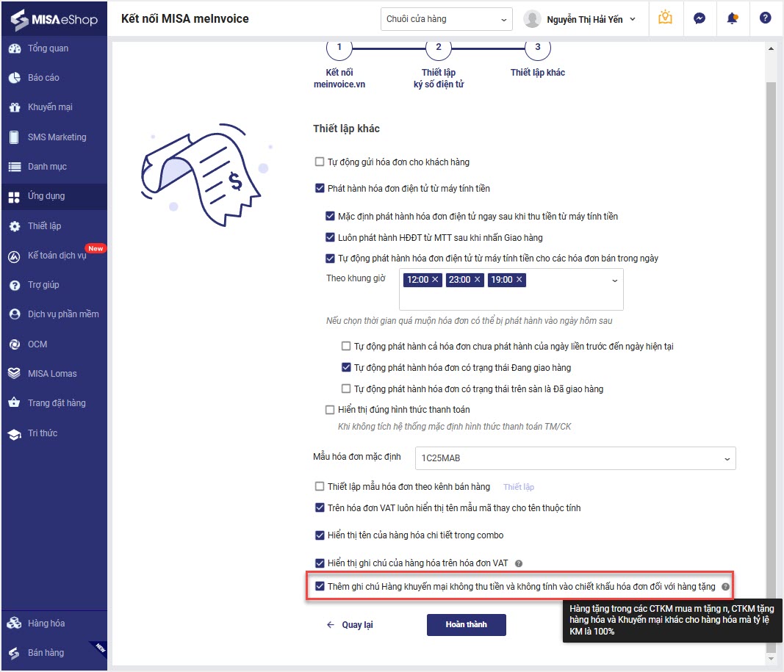Enable phát hành hóa đơn trên sàn Đã giao hàng
Viewport: 784px width, 672px height.
[346, 389]
